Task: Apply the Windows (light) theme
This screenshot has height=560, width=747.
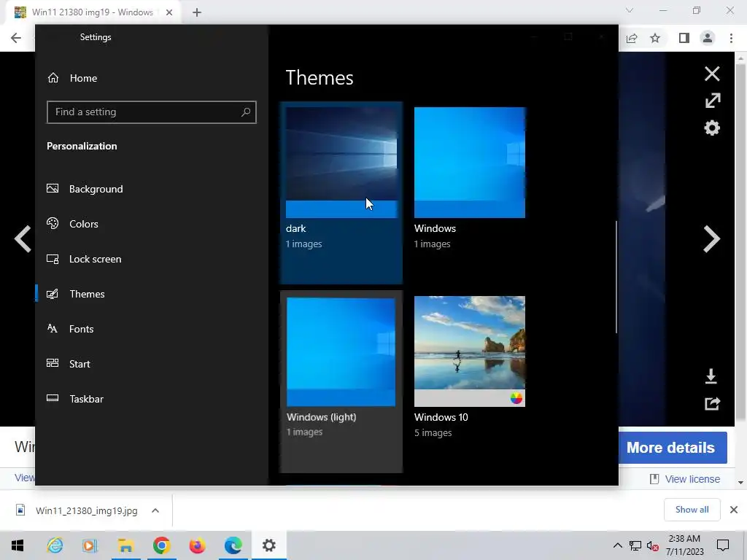Action: [341, 381]
